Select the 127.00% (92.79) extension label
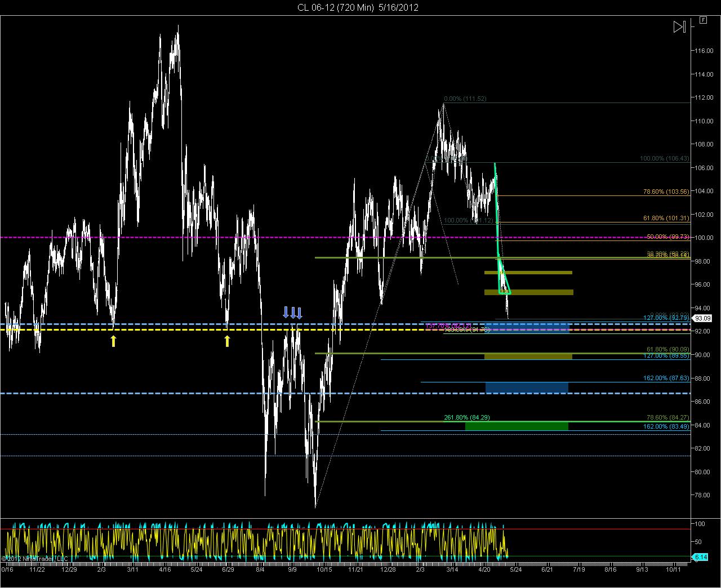721x588 pixels. [x=666, y=318]
